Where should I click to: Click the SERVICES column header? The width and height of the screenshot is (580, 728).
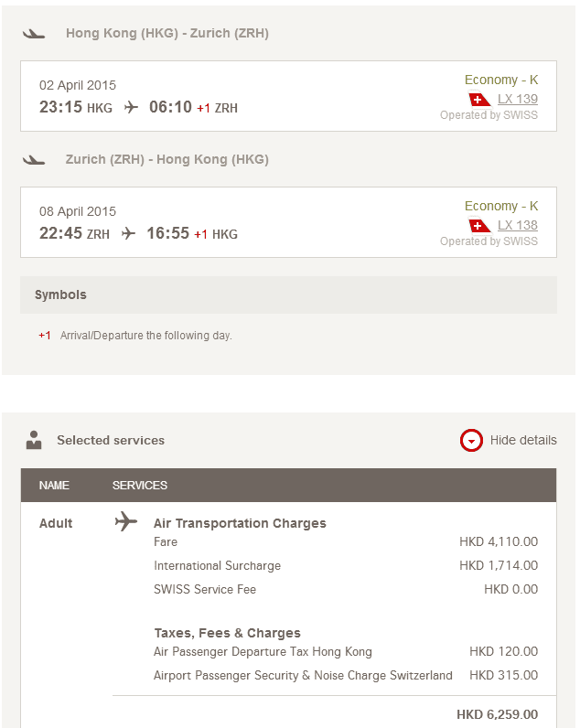tap(140, 486)
